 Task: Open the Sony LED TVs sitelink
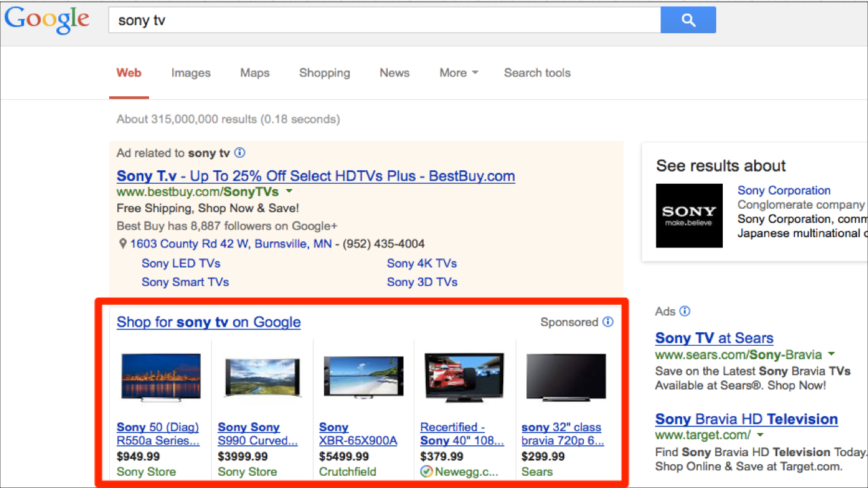point(181,263)
